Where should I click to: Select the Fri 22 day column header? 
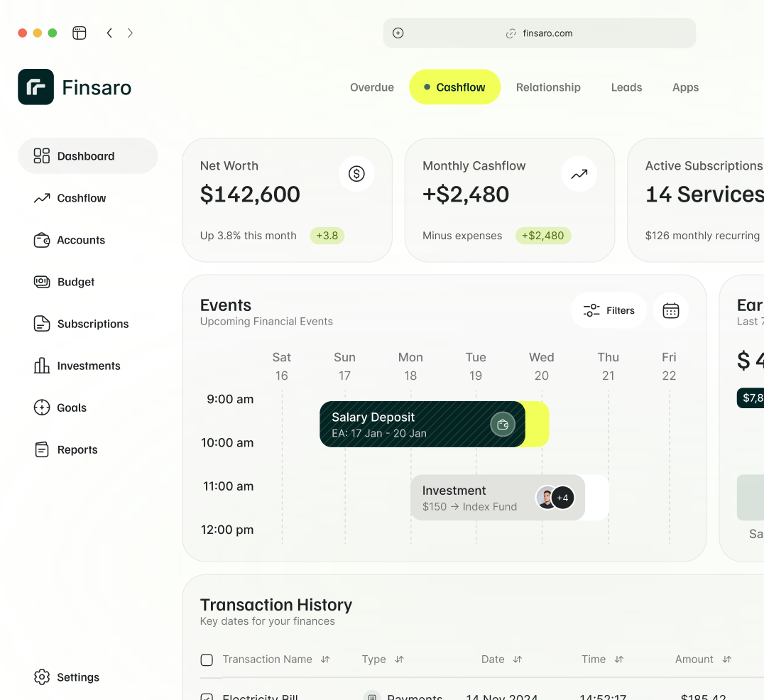point(669,366)
